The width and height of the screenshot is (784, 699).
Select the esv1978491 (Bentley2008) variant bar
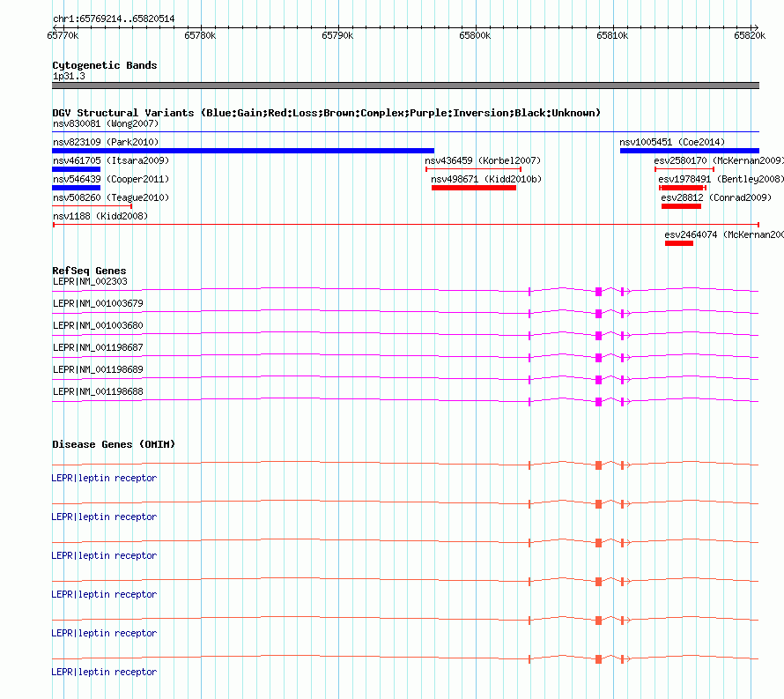[x=683, y=188]
